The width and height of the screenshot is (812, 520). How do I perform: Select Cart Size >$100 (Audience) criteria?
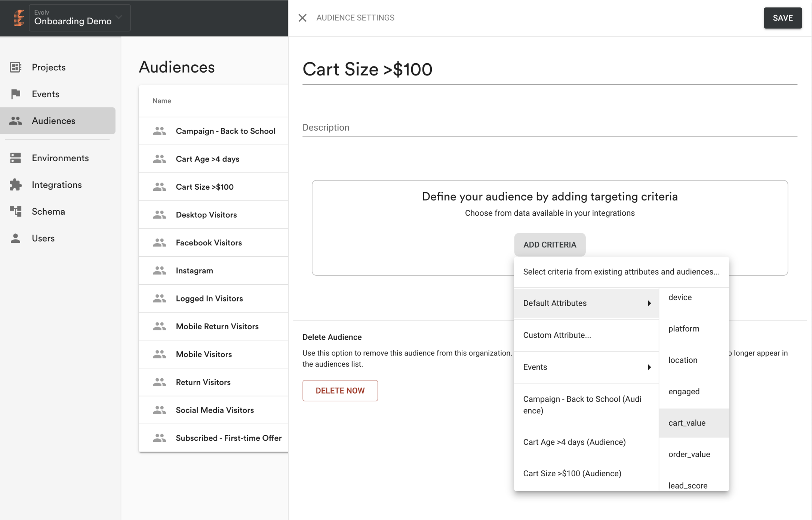[x=586, y=474]
